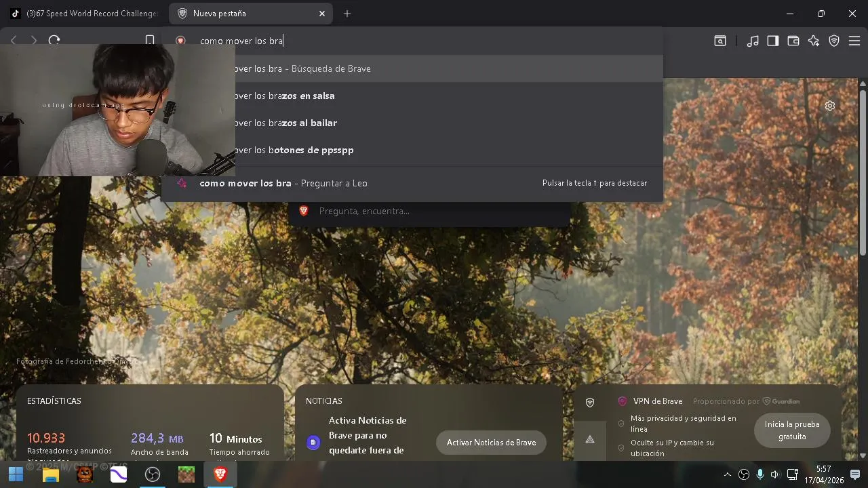Open Minecraft from the taskbar
Viewport: 868px width, 488px height.
tap(186, 474)
